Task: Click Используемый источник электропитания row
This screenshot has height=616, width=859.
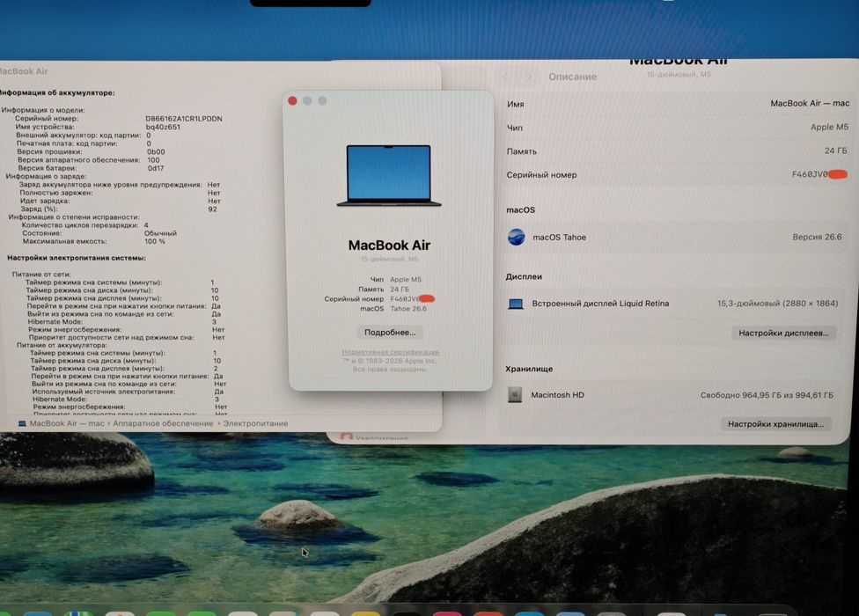Action: tap(128, 392)
